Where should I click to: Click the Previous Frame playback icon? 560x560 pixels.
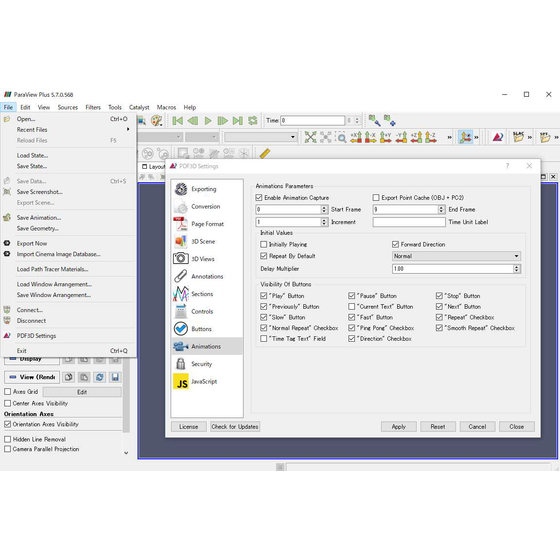tap(192, 121)
